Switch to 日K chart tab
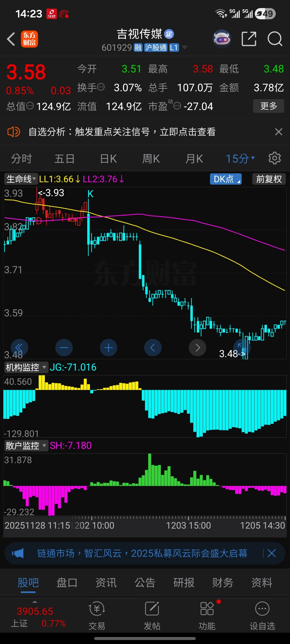 [108, 159]
